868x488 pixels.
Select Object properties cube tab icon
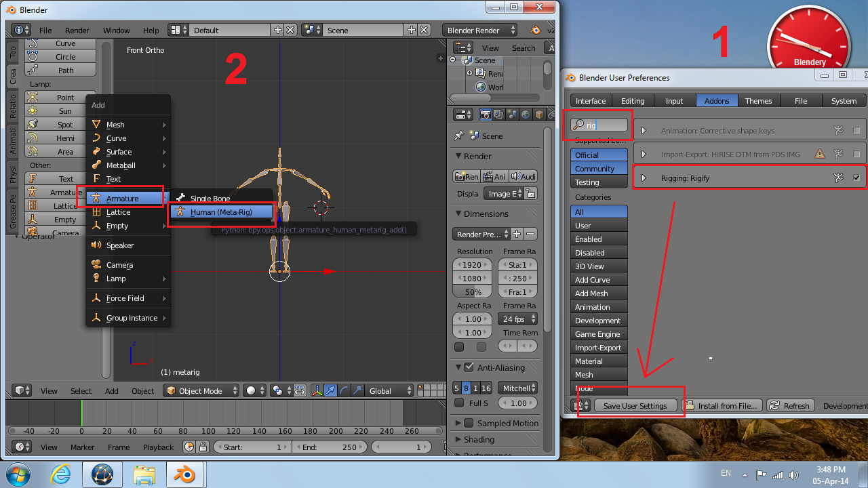tap(539, 115)
